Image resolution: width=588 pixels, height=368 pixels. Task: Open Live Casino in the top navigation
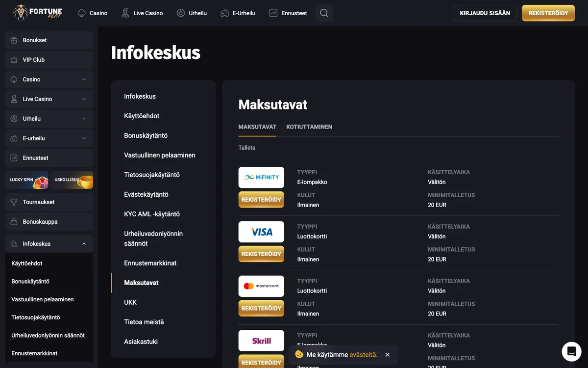(x=142, y=13)
